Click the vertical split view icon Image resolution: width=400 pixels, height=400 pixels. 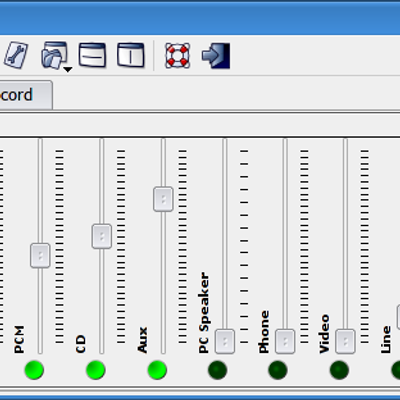(x=131, y=55)
